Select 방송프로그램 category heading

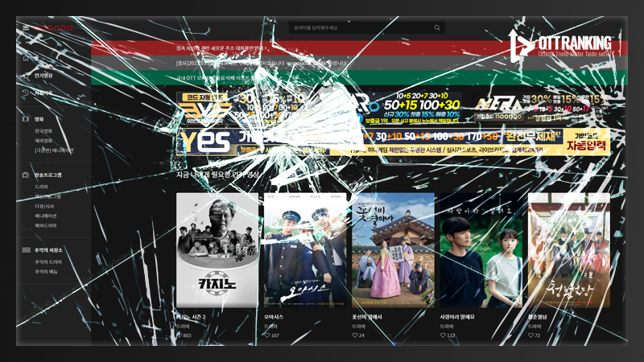click(x=48, y=175)
